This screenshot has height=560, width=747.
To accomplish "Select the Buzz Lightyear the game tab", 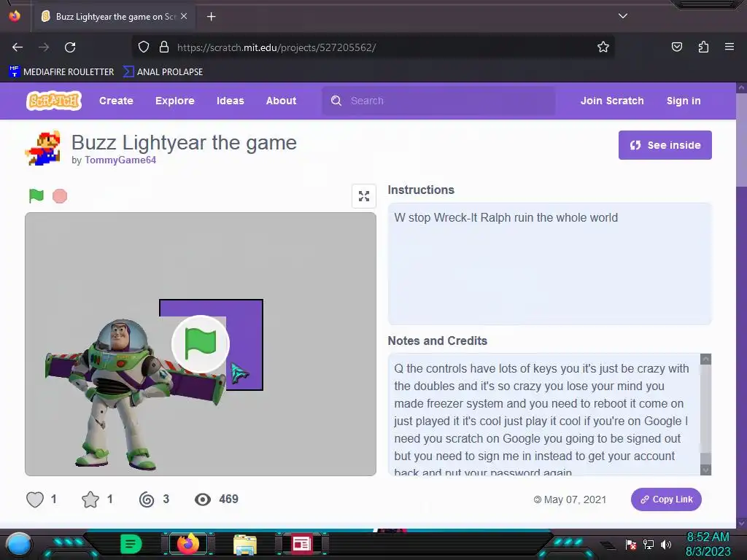I will click(x=115, y=17).
